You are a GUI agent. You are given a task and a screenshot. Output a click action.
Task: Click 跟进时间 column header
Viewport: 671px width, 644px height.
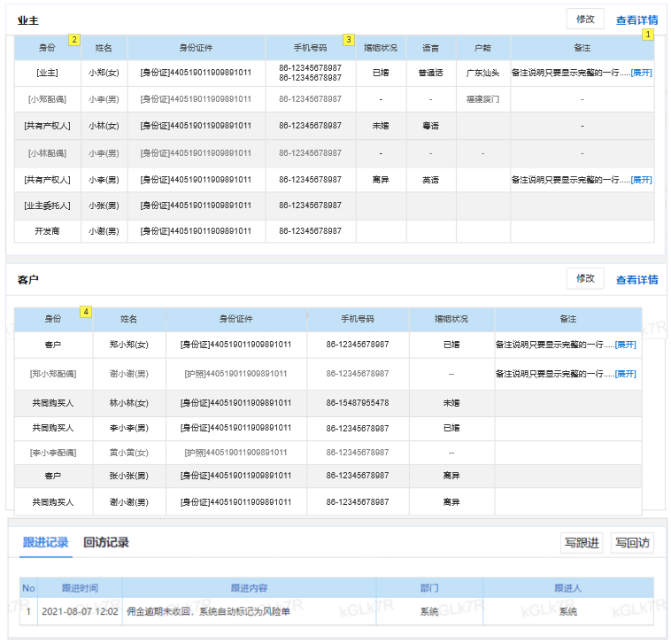(x=80, y=588)
